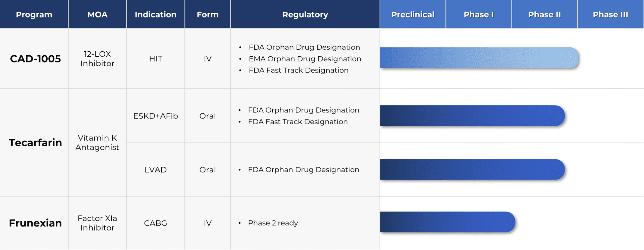Select the Indication column header
Screen dimensions: 644x250
tap(155, 14)
